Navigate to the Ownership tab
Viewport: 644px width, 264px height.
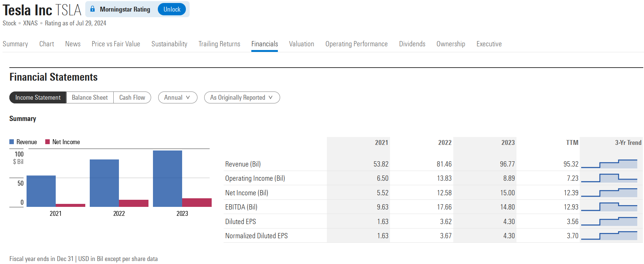coord(451,44)
